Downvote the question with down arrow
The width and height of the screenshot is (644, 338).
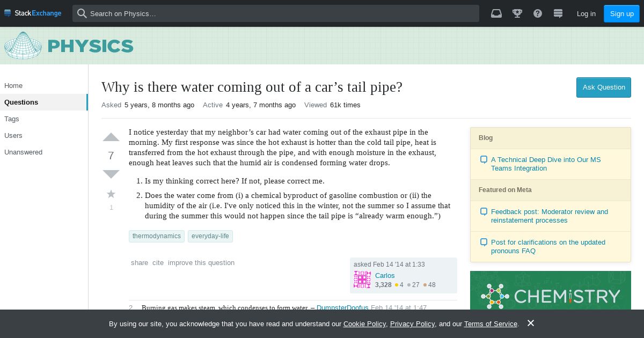pos(111,174)
